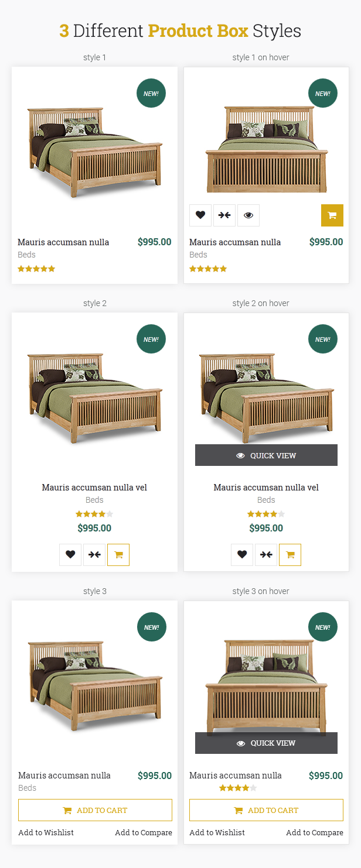Click cart icon in style 2 box
Viewport: 361px width, 868px height.
[118, 555]
